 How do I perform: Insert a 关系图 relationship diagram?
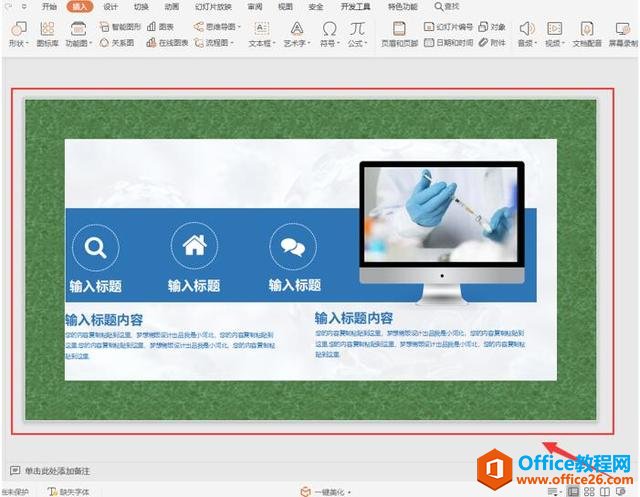pos(117,43)
